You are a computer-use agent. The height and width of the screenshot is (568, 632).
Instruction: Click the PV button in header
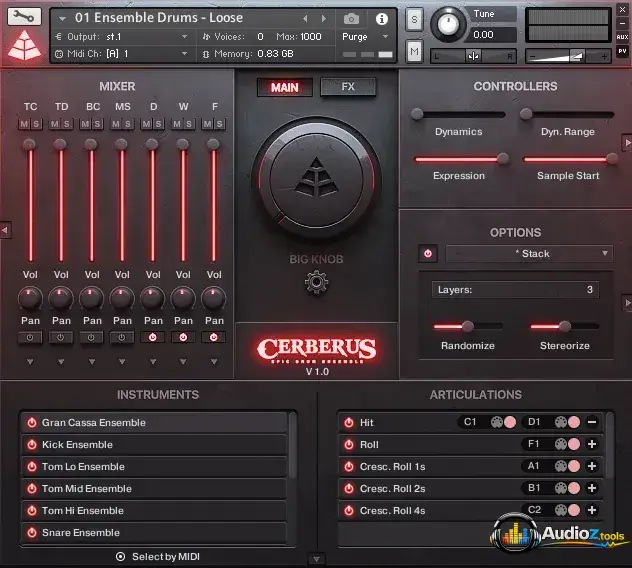coord(622,51)
